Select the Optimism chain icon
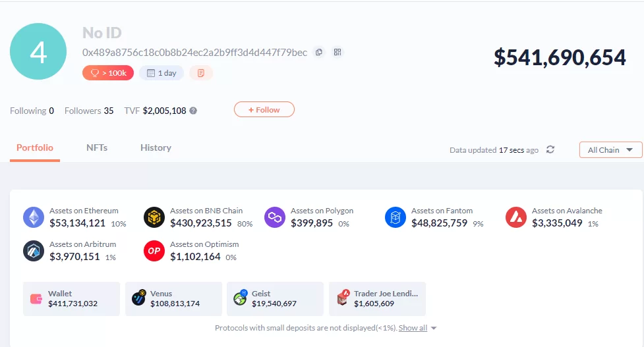 [154, 251]
